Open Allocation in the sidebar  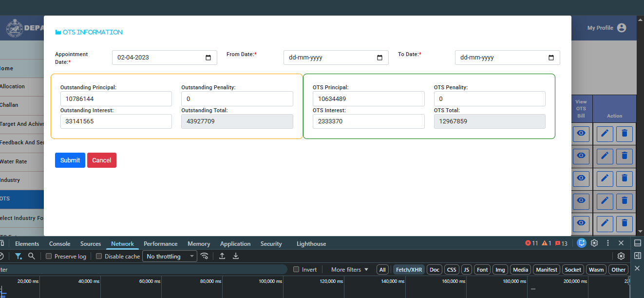22,86
